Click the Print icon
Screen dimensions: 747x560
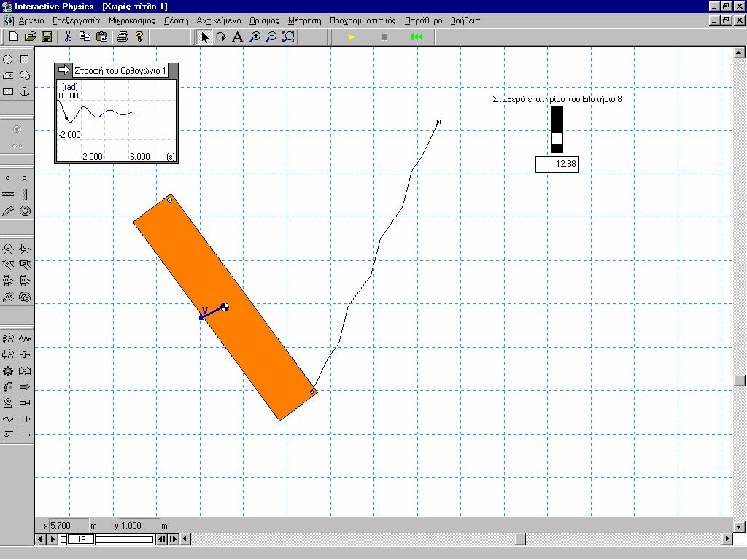point(123,36)
